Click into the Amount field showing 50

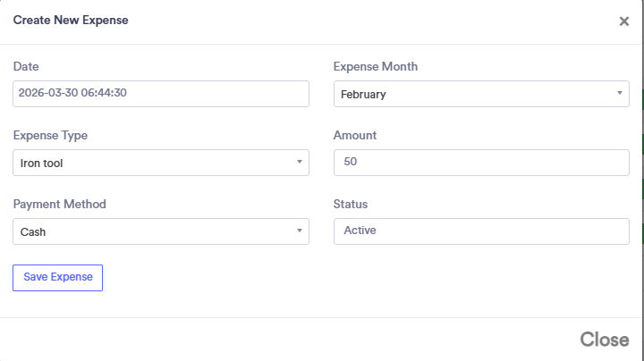(481, 163)
